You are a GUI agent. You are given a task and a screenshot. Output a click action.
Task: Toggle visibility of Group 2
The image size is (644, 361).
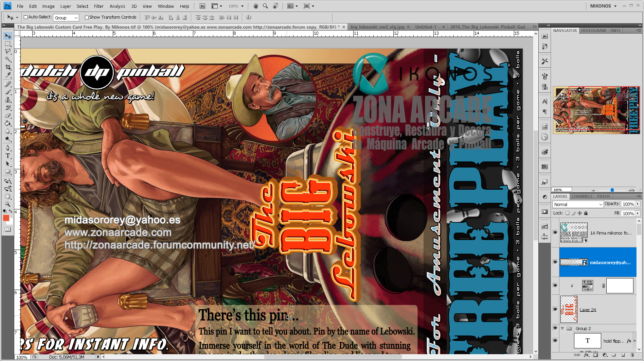click(555, 328)
